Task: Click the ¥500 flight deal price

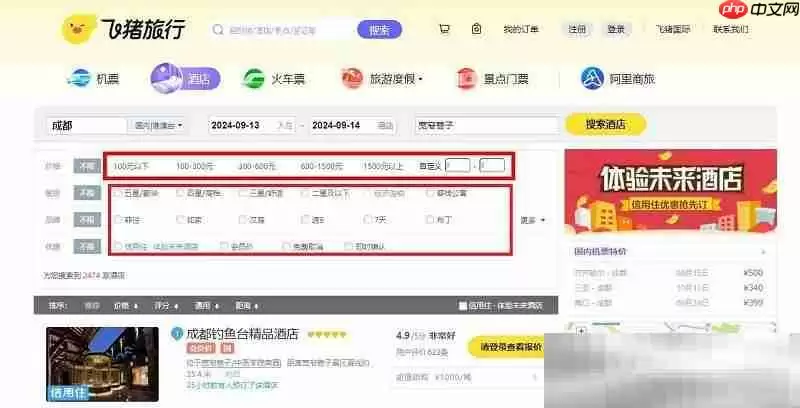Action: point(753,273)
